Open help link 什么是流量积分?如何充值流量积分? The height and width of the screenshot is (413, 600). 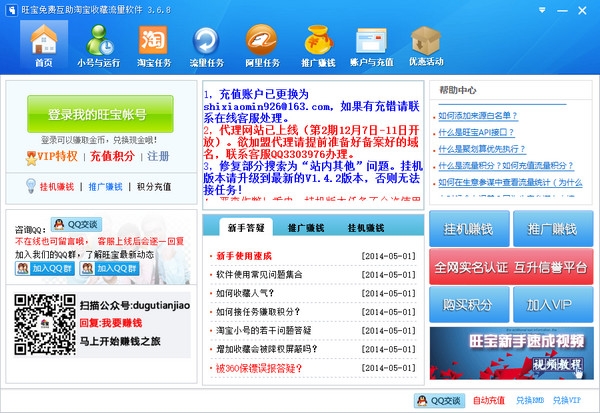point(506,166)
